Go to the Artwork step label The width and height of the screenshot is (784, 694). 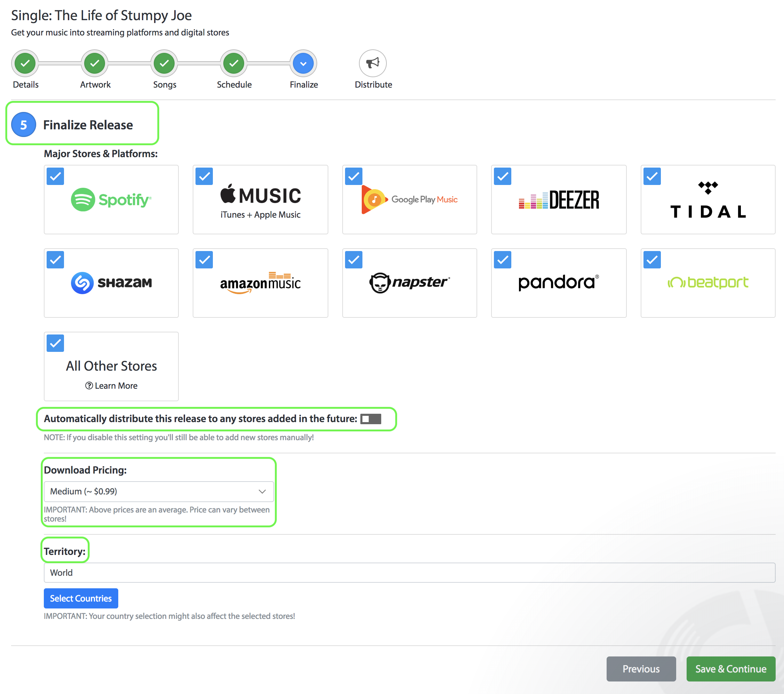click(95, 85)
